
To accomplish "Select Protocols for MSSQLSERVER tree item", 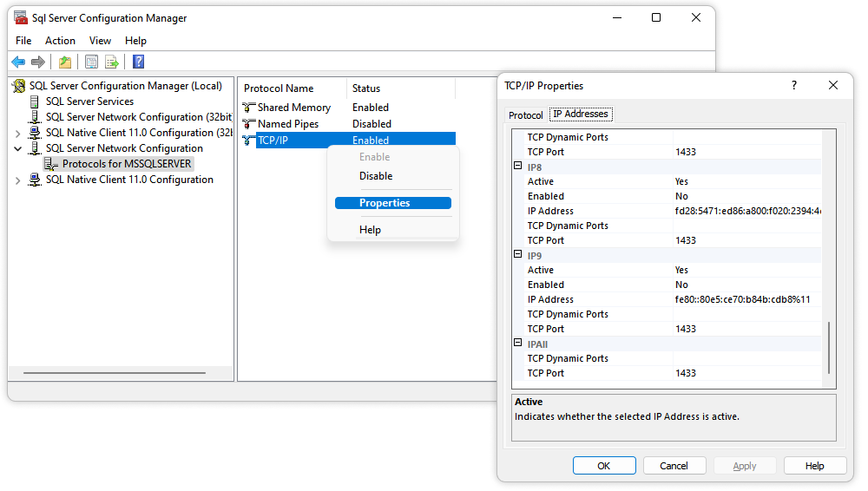I will (x=127, y=164).
